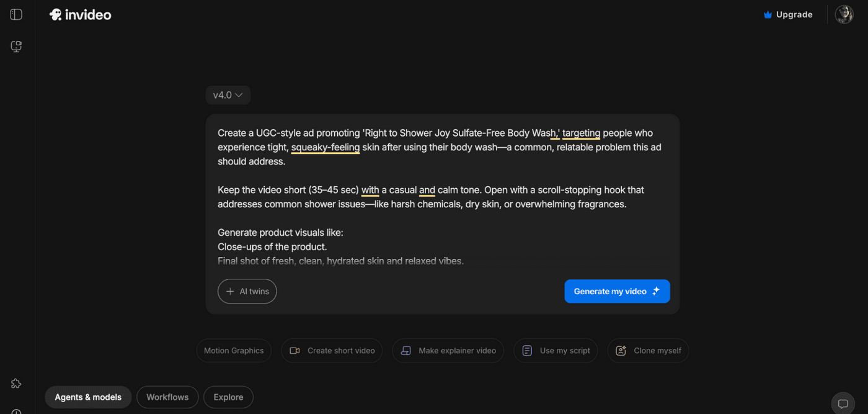Open the Explore tab

pyautogui.click(x=228, y=397)
